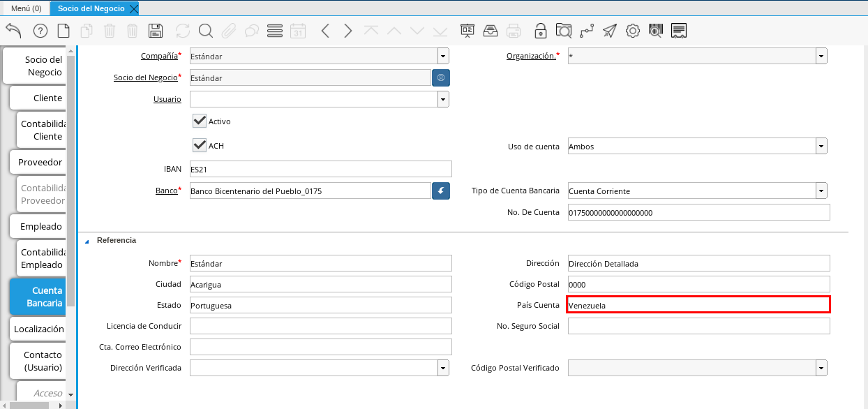Expand the Uso de cuenta dropdown
The width and height of the screenshot is (868, 409).
click(821, 147)
